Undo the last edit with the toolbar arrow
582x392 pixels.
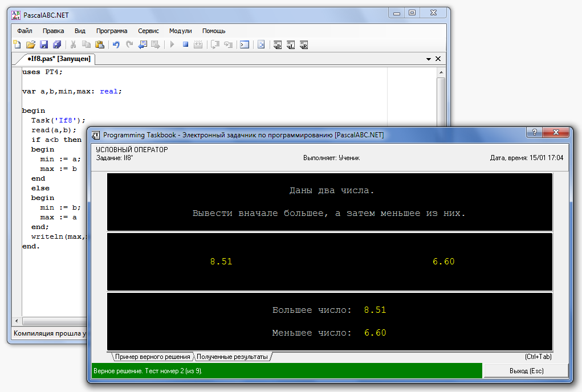pos(116,44)
